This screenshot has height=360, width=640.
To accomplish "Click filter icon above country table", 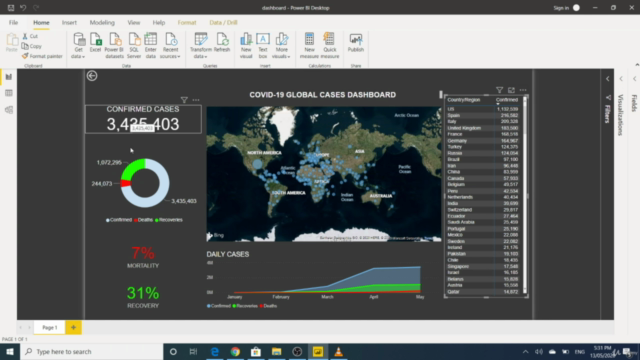I will [499, 90].
